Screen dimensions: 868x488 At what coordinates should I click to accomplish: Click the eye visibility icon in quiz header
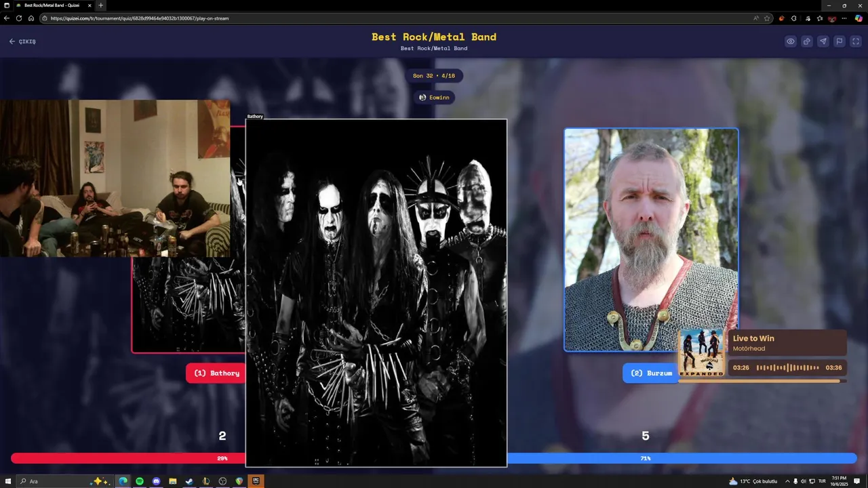pyautogui.click(x=791, y=41)
